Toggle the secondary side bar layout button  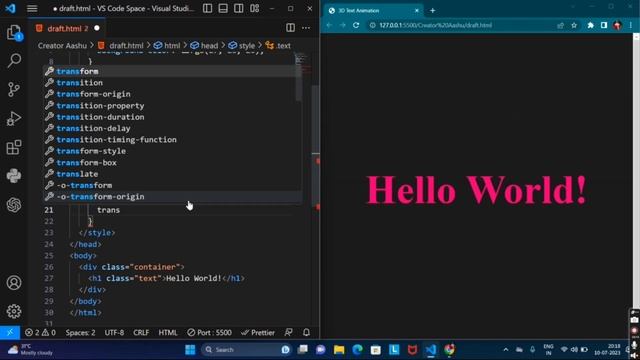click(239, 8)
